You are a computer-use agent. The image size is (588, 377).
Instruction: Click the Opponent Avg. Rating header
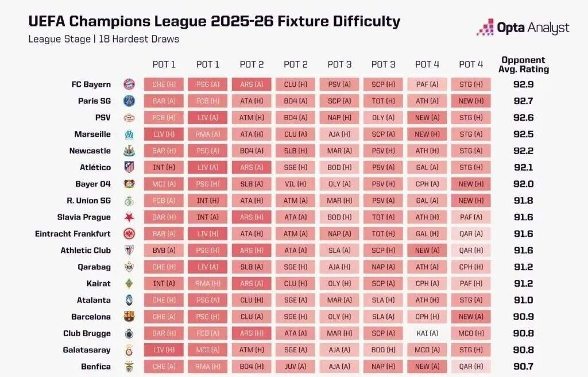click(x=523, y=64)
